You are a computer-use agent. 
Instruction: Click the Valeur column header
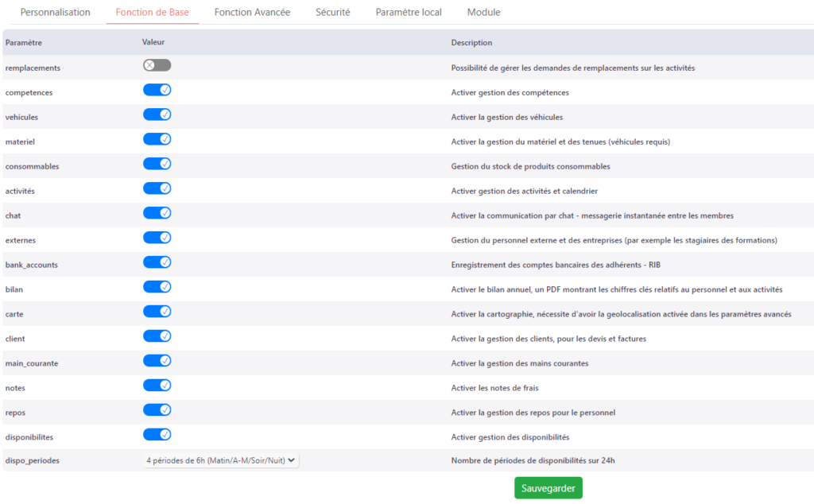click(153, 42)
